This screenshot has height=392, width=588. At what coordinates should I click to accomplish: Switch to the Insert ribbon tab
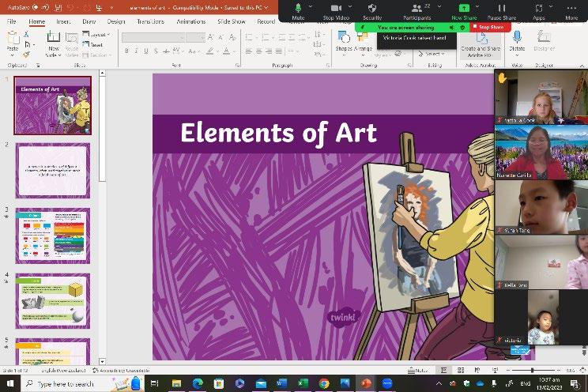[x=63, y=21]
